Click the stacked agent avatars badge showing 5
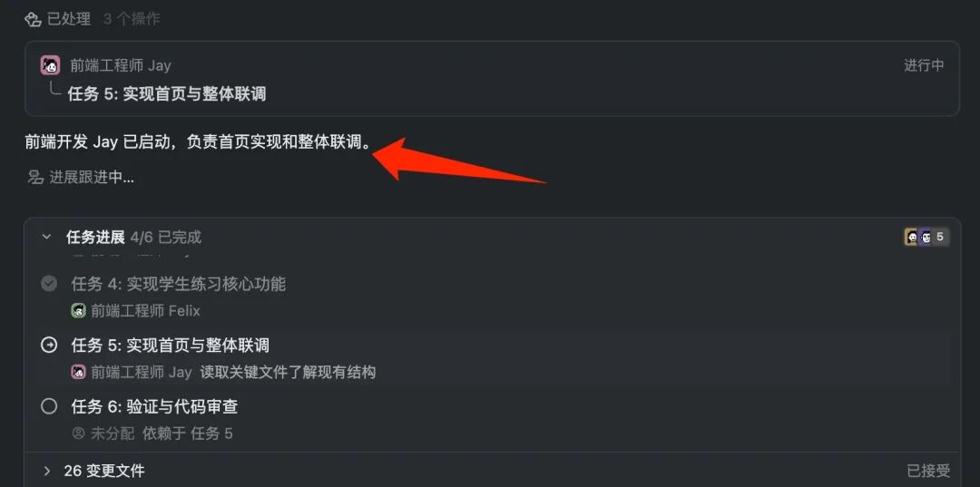Screen dimensions: 980x487 (926, 238)
